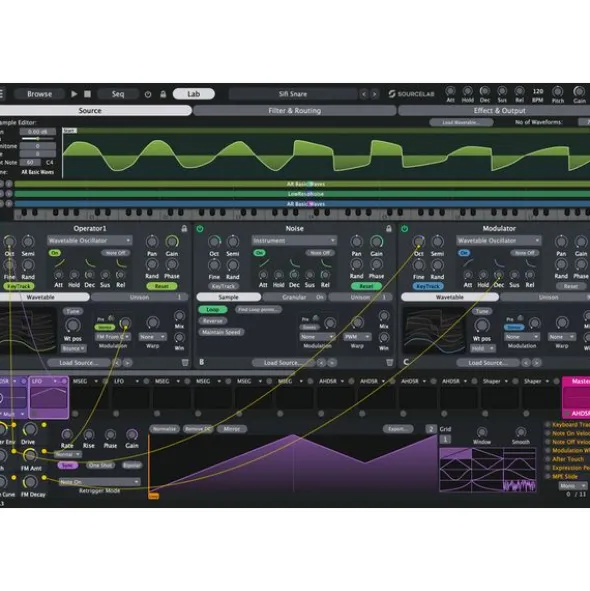Click the Mirror button
This screenshot has height=591, width=590.
point(232,429)
